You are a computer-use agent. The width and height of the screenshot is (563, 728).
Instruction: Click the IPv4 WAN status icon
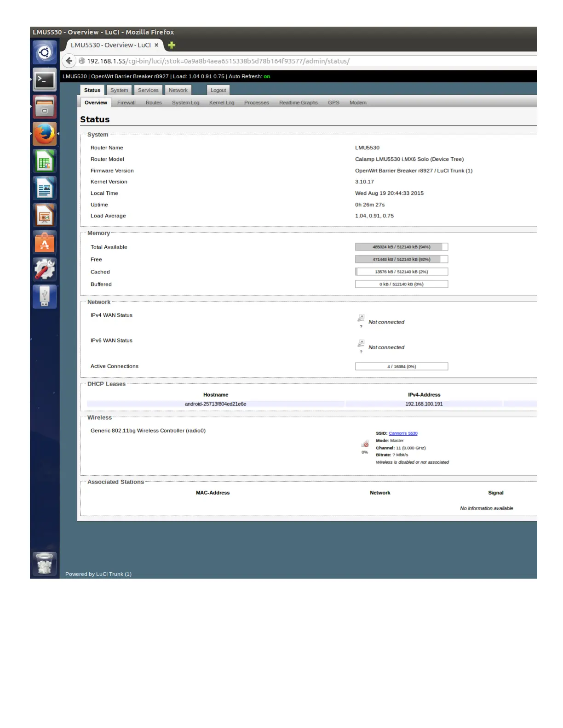point(361,318)
